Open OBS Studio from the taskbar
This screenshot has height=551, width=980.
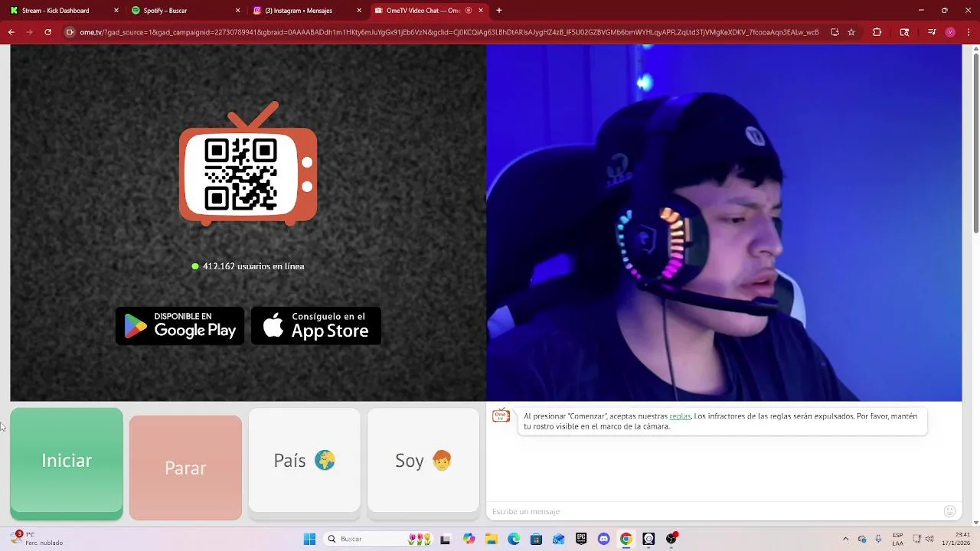point(671,539)
